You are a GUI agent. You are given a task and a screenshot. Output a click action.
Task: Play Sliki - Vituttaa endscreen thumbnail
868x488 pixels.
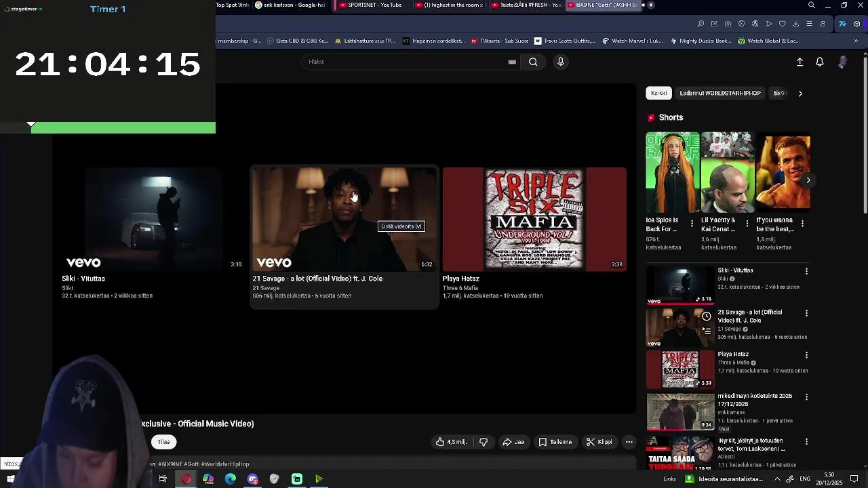[153, 219]
